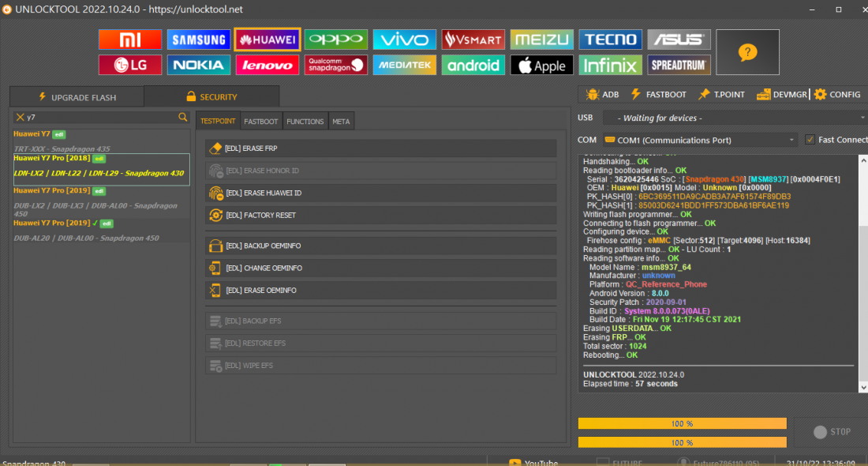
Task: Select the Nokia brand icon
Action: [x=199, y=65]
